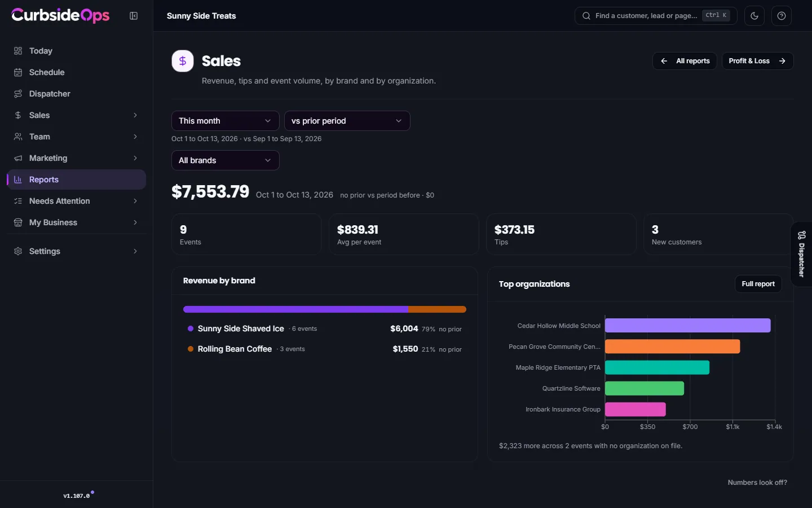Image resolution: width=812 pixels, height=508 pixels.
Task: Click the Settings gear icon
Action: (18, 251)
